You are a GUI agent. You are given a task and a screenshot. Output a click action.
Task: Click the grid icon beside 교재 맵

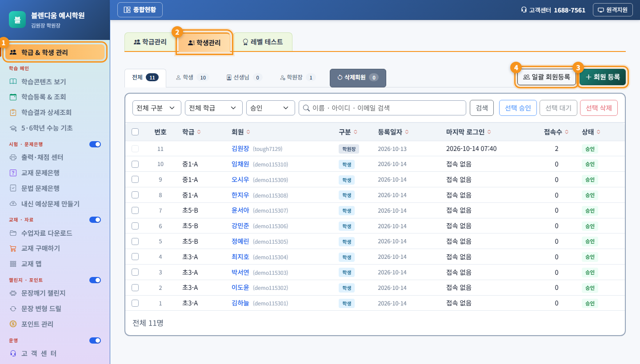[13, 264]
